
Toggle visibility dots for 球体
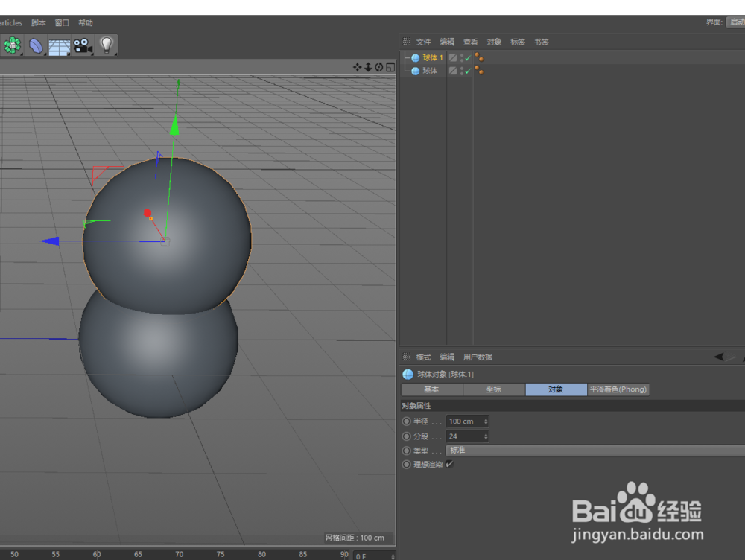pos(462,71)
